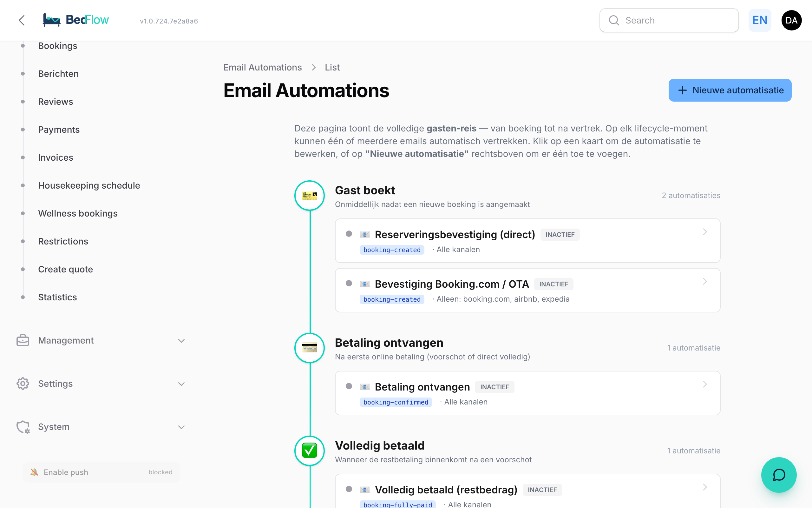Switch language with the EN selector
The width and height of the screenshot is (812, 508).
(x=760, y=21)
